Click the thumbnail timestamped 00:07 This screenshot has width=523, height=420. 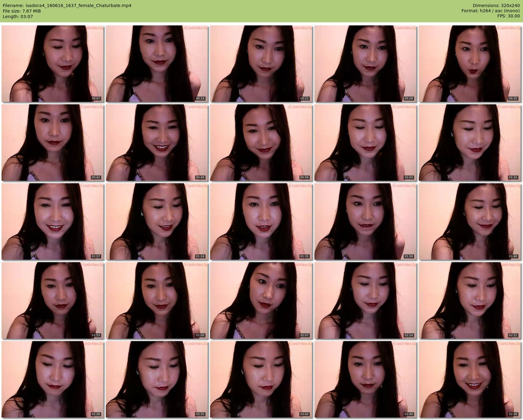pyautogui.click(x=52, y=64)
